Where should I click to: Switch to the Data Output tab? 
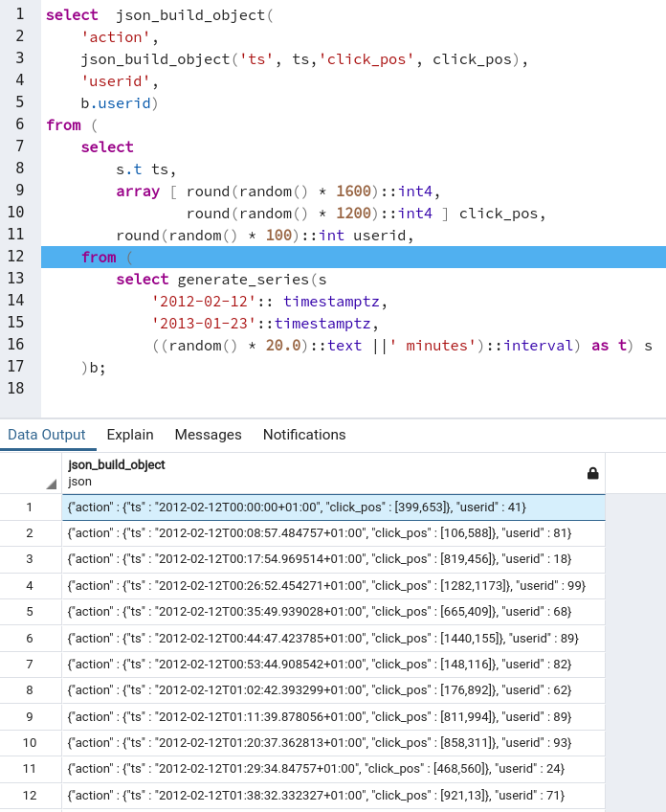tap(47, 435)
